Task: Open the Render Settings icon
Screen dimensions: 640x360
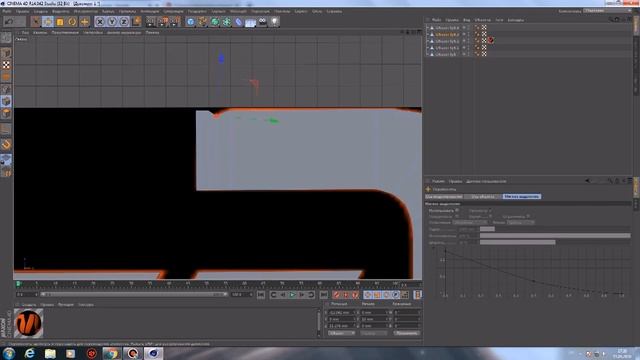Action: 175,21
